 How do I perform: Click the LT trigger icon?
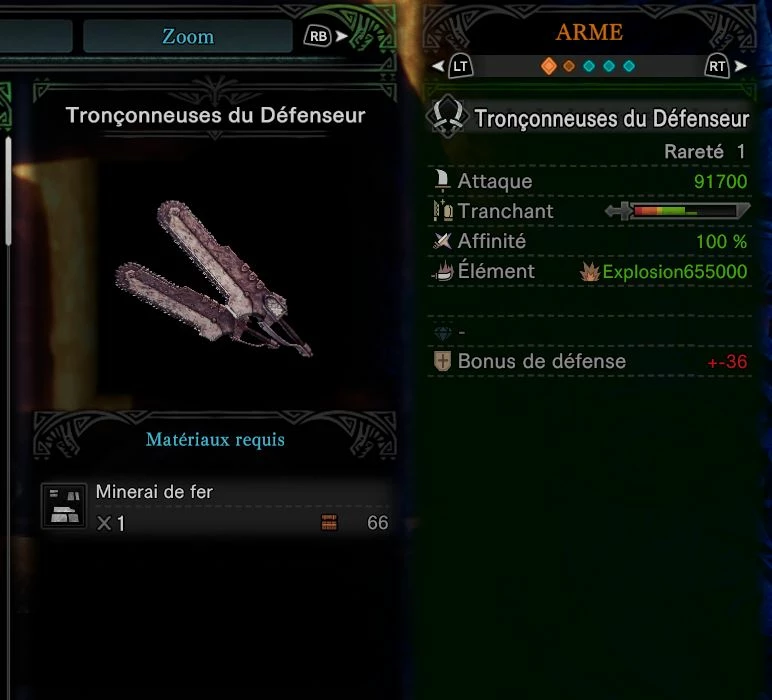tap(460, 66)
